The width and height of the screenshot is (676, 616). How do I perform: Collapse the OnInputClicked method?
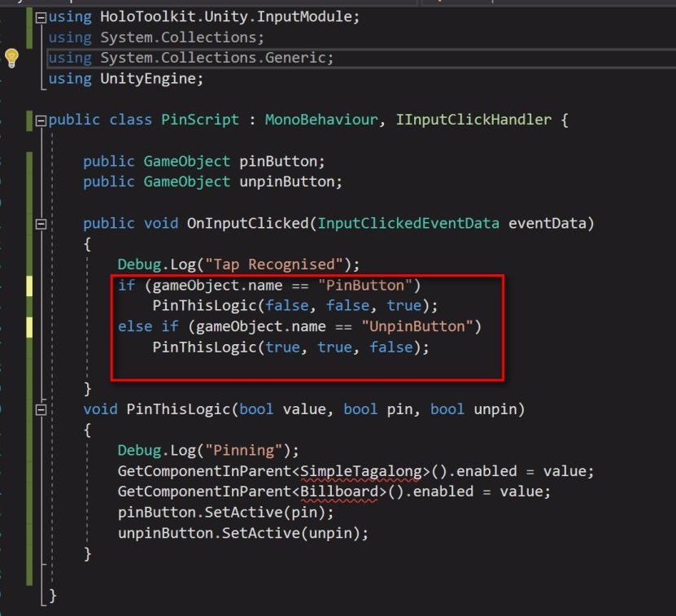click(x=41, y=224)
